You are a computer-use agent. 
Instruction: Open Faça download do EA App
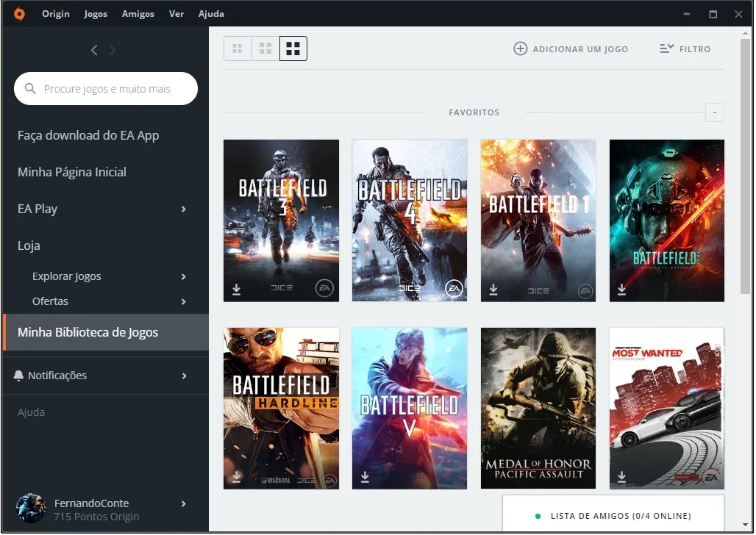88,135
